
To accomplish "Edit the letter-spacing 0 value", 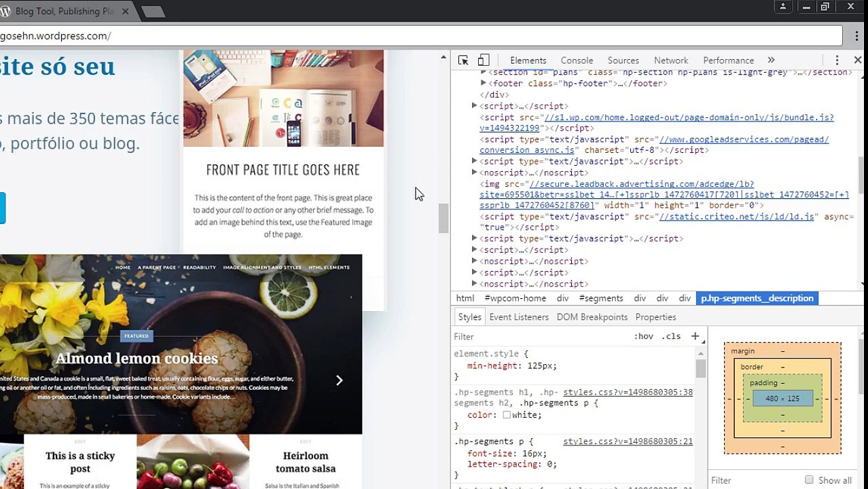I will [x=549, y=465].
